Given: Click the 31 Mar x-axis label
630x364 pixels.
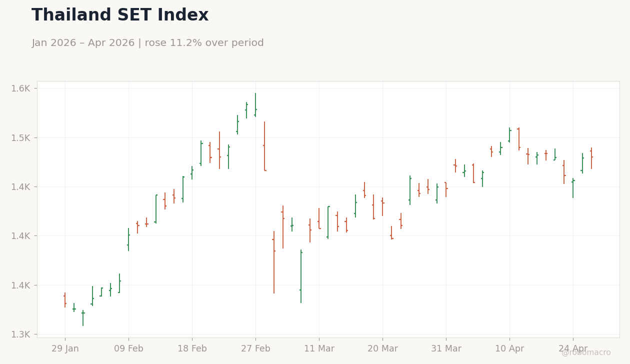Looking at the screenshot, I should [x=446, y=349].
